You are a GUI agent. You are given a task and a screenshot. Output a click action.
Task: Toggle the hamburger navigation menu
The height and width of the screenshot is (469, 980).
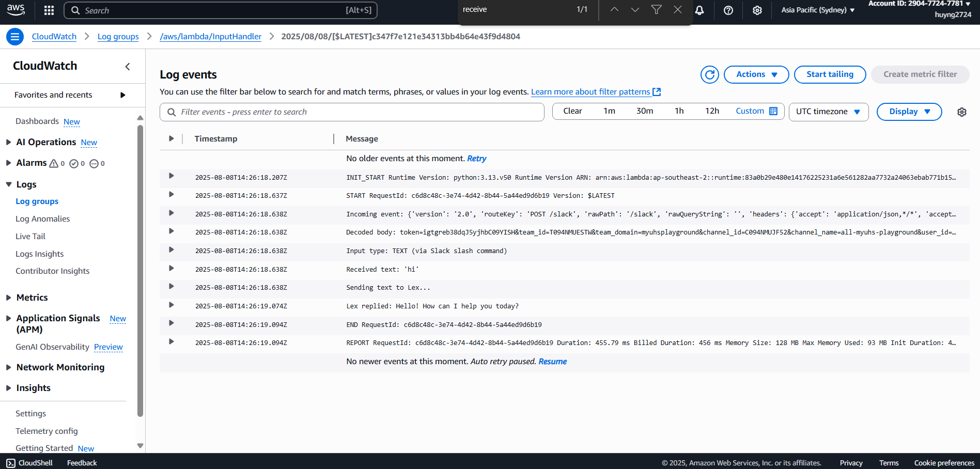pyautogui.click(x=15, y=37)
